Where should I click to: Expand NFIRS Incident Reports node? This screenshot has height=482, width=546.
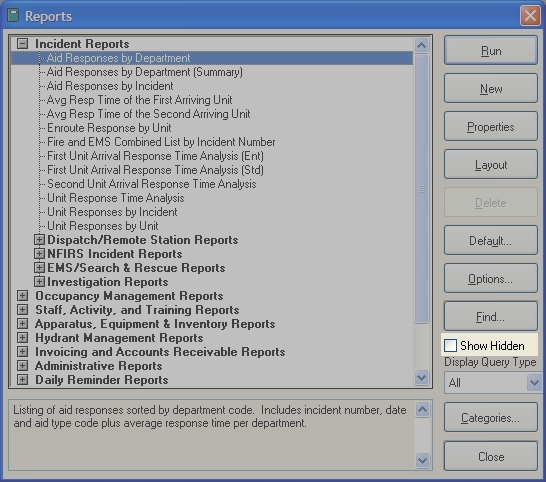tap(39, 254)
